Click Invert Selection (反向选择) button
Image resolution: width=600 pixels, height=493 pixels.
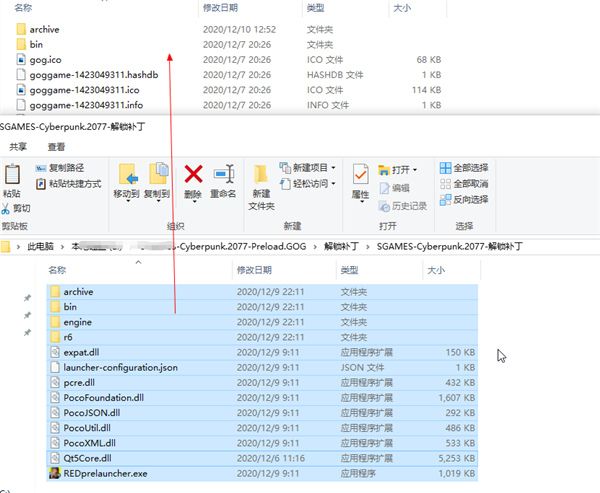(464, 199)
